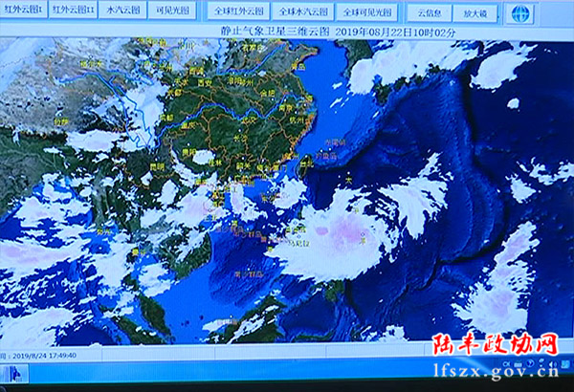Show the 水汽云图 water vapor image
574x392 pixels.
point(122,11)
